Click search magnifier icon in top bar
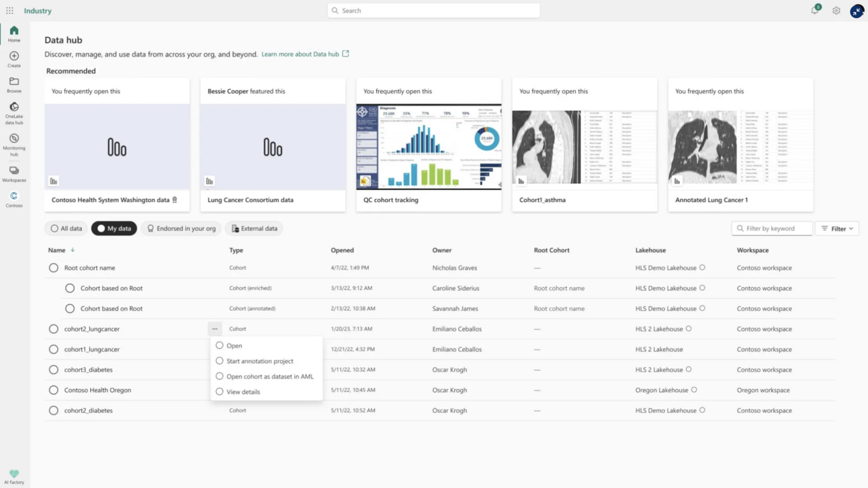Viewport: 868px width, 488px height. tap(335, 11)
